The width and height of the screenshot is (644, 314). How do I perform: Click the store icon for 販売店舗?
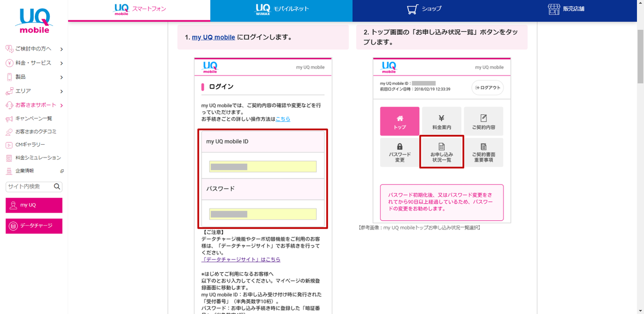coord(554,9)
